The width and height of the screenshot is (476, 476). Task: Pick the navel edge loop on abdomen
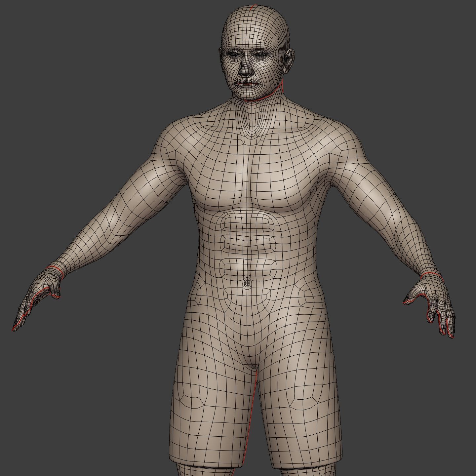tap(247, 283)
